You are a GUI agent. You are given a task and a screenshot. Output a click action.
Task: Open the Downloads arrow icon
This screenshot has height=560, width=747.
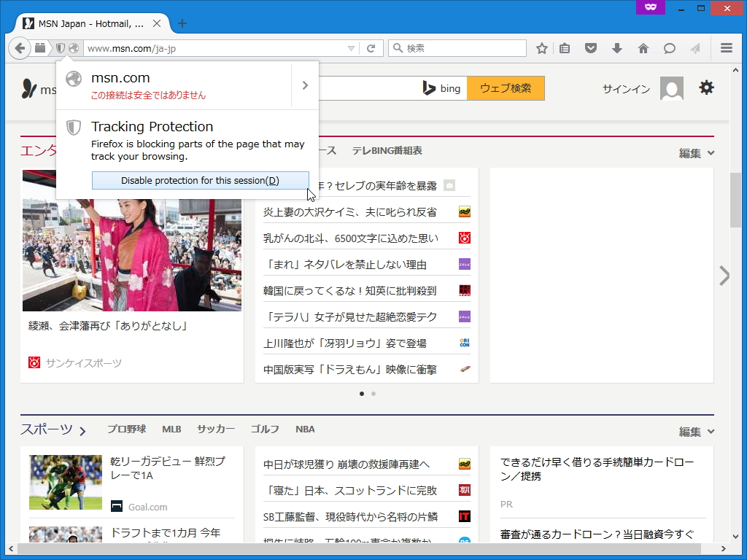click(617, 48)
